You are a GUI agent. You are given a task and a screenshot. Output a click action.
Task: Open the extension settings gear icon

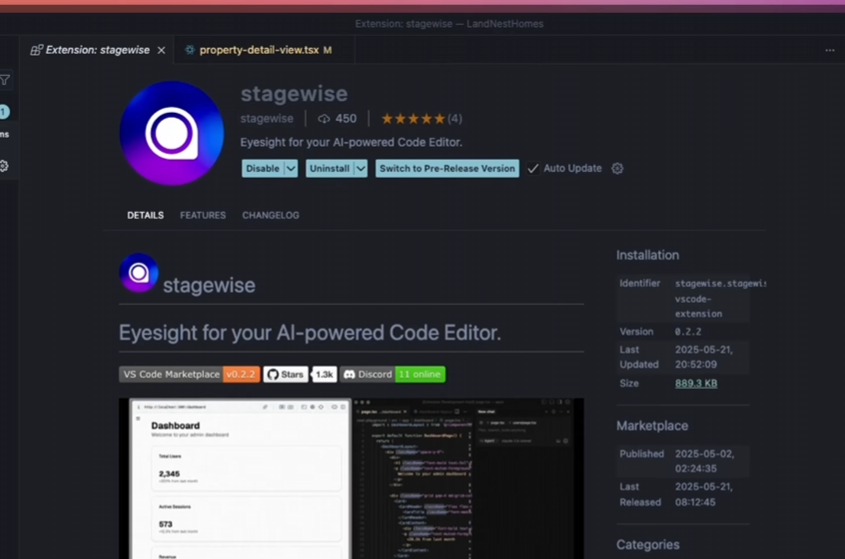tap(617, 168)
